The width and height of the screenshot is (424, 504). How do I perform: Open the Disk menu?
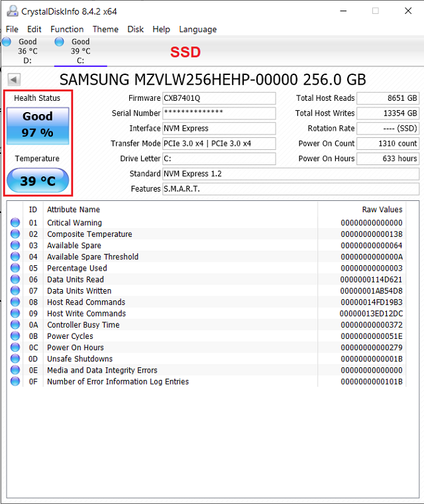click(135, 29)
